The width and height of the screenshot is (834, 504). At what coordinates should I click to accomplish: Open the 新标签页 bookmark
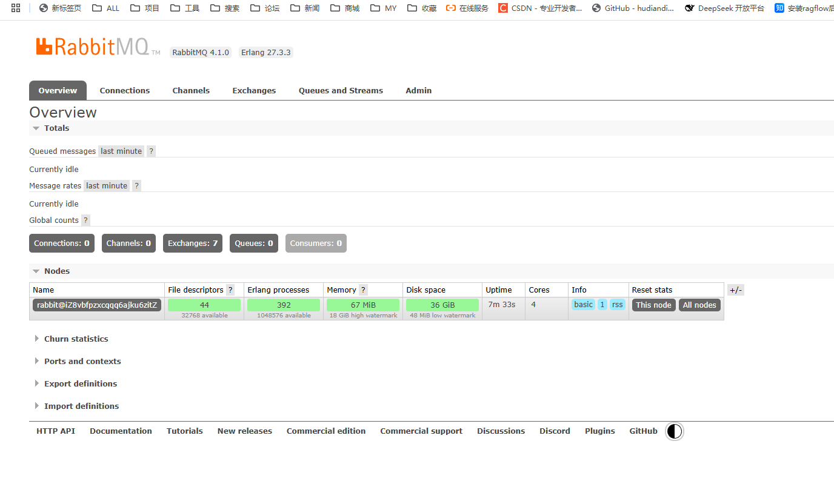60,8
